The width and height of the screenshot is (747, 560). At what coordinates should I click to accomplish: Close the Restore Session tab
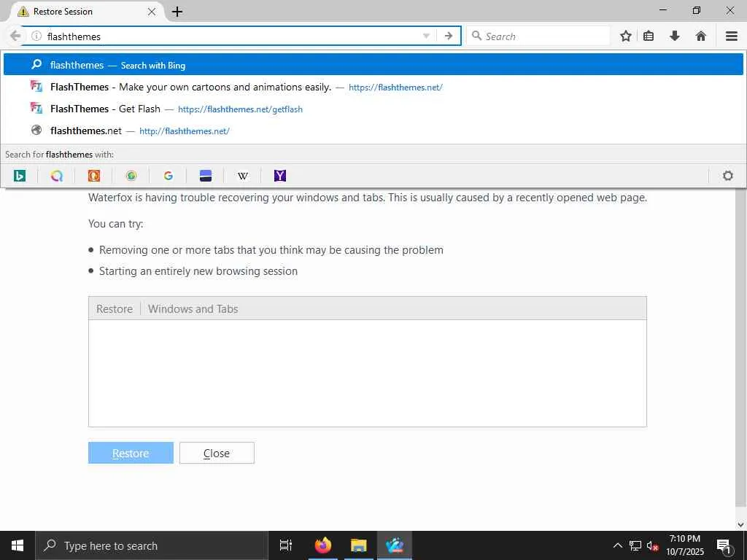(x=152, y=12)
